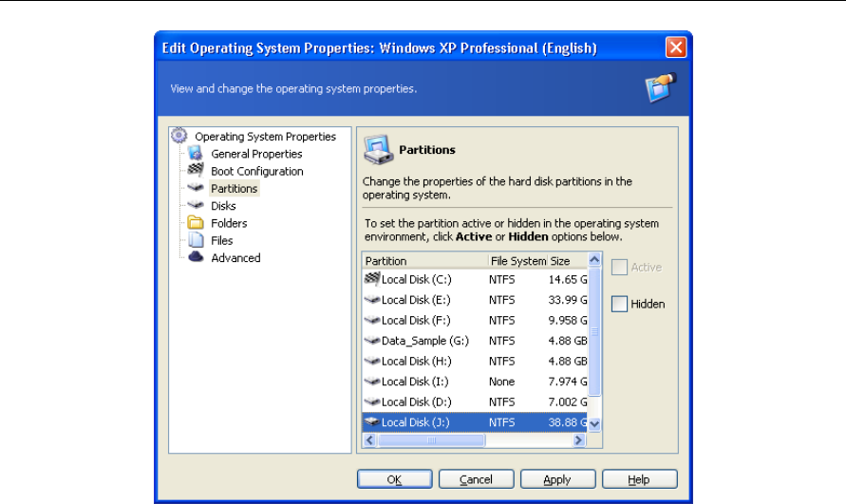The image size is (846, 504).
Task: Click the 14.65 G size value
Action: (568, 279)
